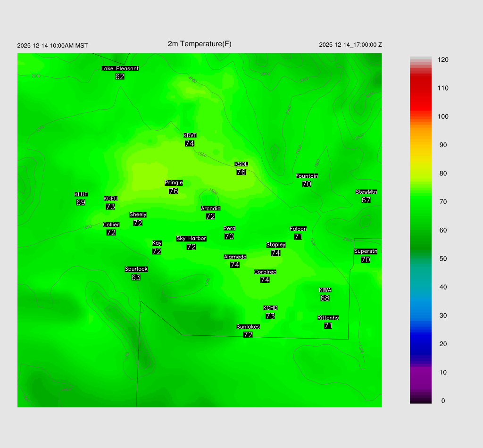This screenshot has height=448, width=483.
Task: Click the Fountain station label
Action: click(x=307, y=176)
